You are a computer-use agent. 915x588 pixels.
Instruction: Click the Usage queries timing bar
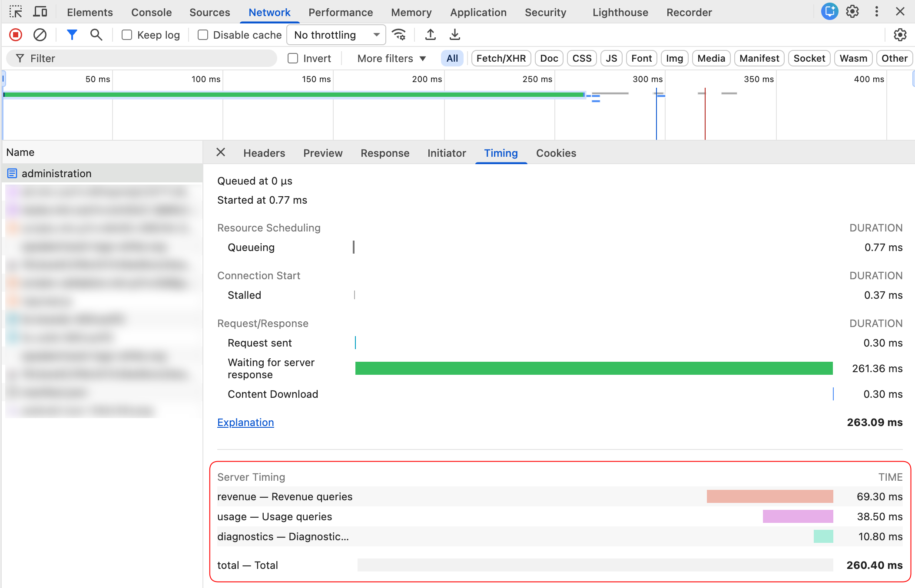click(798, 516)
